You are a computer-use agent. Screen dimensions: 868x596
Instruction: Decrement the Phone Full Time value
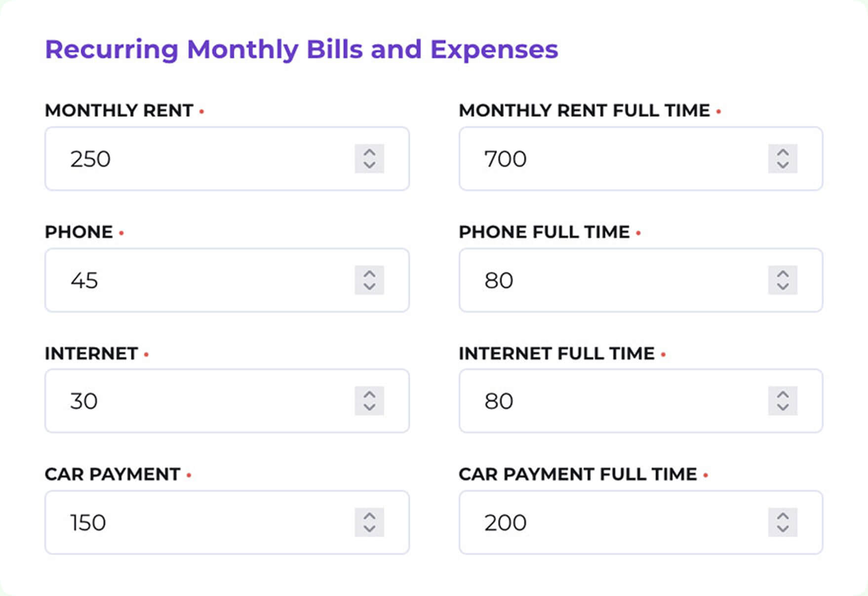click(783, 286)
